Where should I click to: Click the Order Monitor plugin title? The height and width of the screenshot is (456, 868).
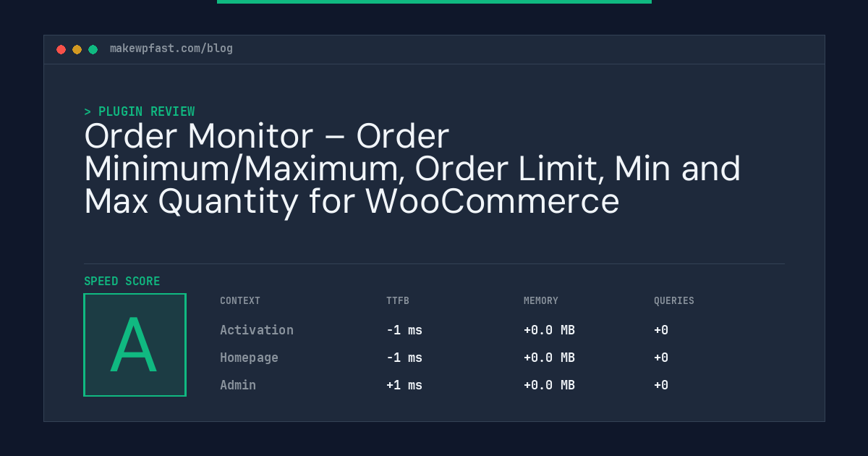pyautogui.click(x=412, y=169)
